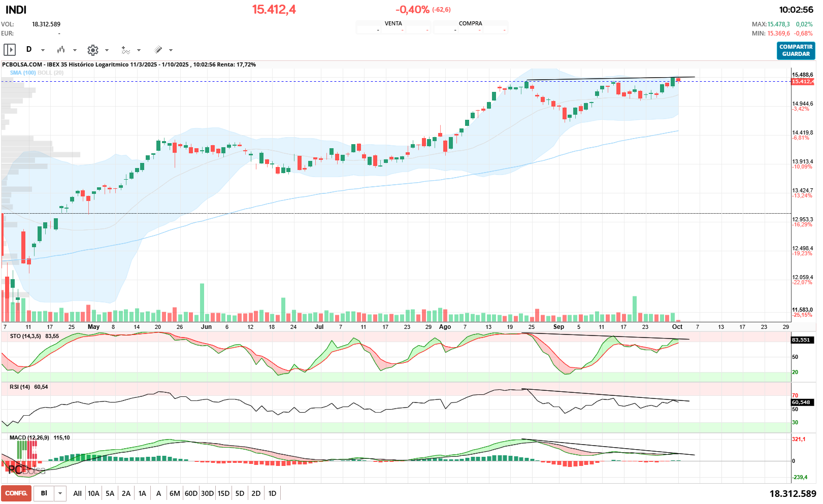Viewport: 823px width, 504px height.
Task: Click the COMPARTIR GUARDAR button
Action: (x=796, y=50)
